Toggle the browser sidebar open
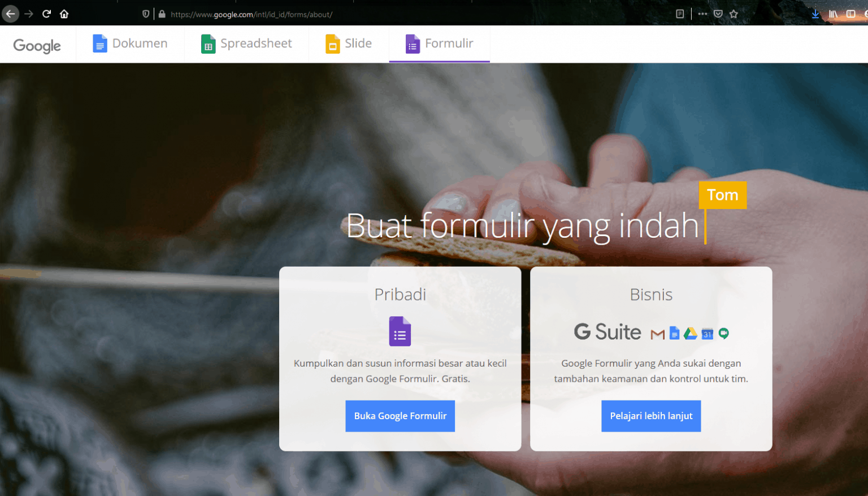The width and height of the screenshot is (868, 496). pos(851,14)
